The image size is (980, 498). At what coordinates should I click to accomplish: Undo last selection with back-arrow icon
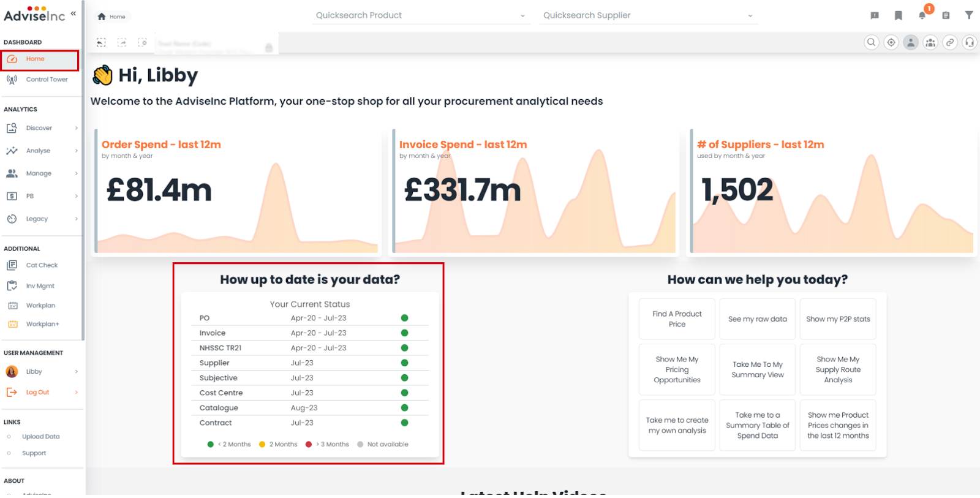tap(102, 42)
